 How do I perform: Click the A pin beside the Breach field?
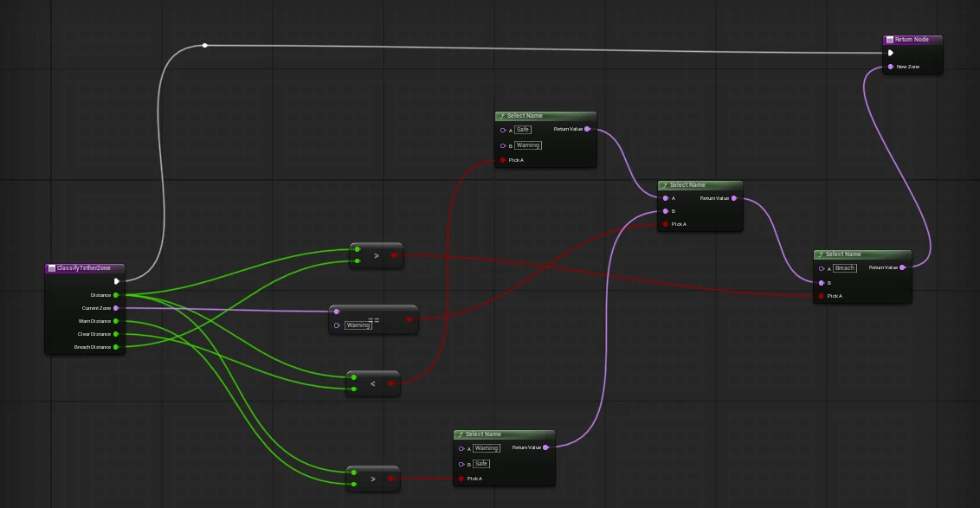(x=822, y=268)
